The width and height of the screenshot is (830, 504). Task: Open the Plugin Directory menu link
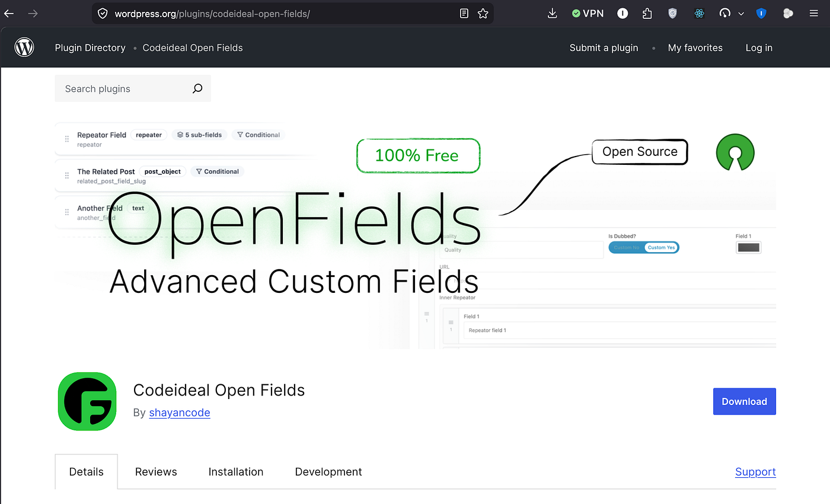[x=90, y=48]
